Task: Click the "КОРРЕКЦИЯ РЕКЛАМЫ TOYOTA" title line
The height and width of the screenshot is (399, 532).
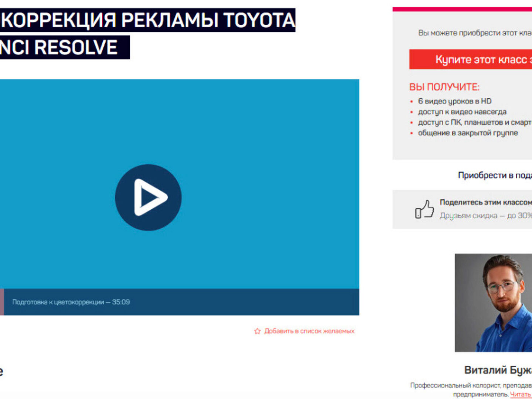Action: click(148, 20)
